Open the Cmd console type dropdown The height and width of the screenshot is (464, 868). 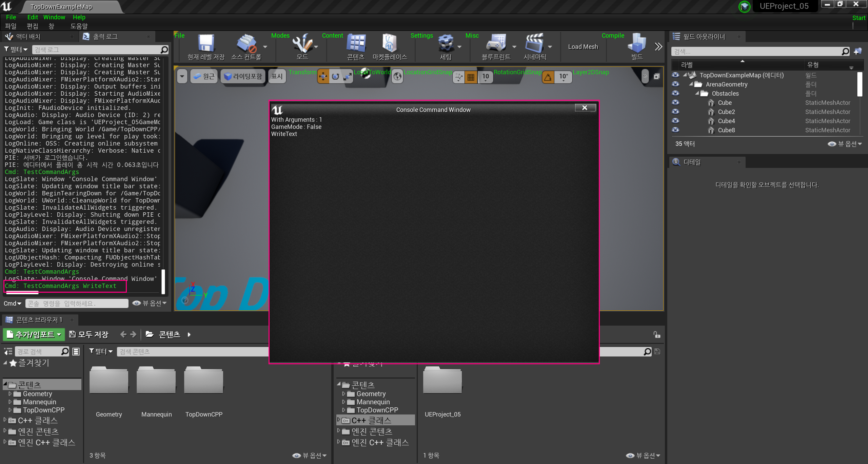coord(13,304)
